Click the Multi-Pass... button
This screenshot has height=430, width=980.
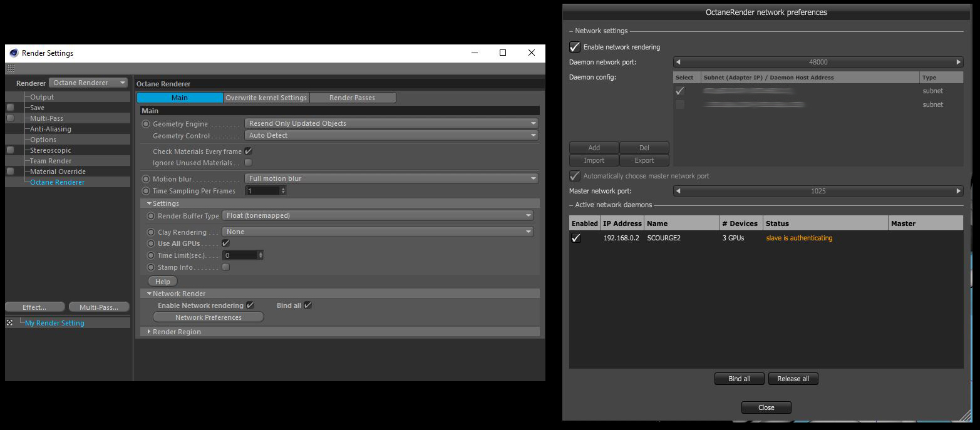(x=99, y=307)
